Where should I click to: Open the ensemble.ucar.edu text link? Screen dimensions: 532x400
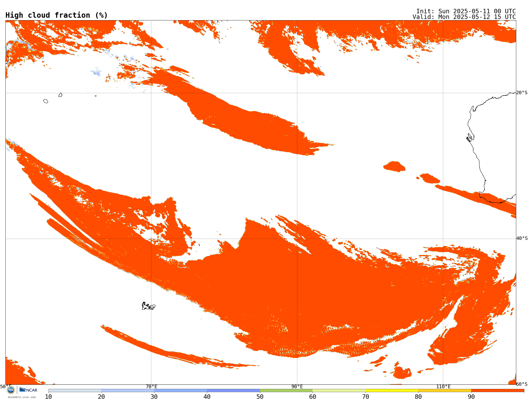tap(22, 397)
